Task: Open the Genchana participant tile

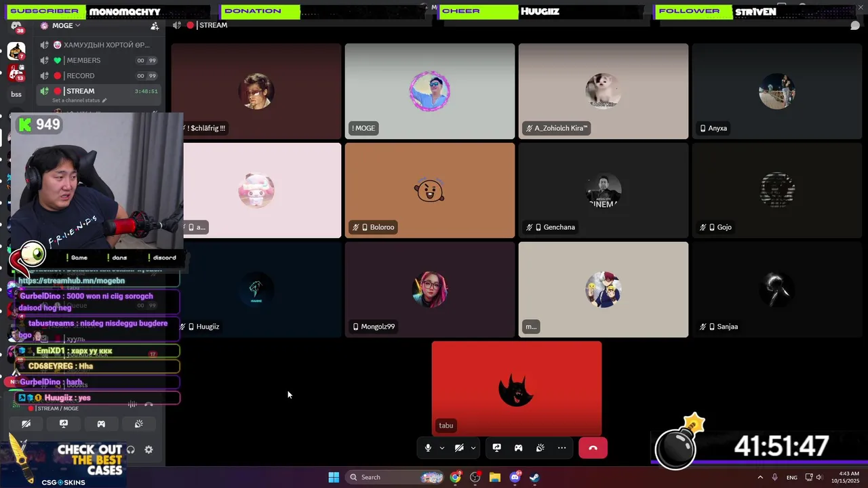Action: point(604,190)
